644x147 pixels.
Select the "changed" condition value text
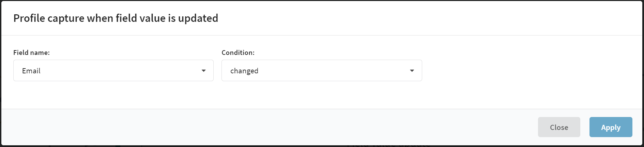tap(244, 71)
